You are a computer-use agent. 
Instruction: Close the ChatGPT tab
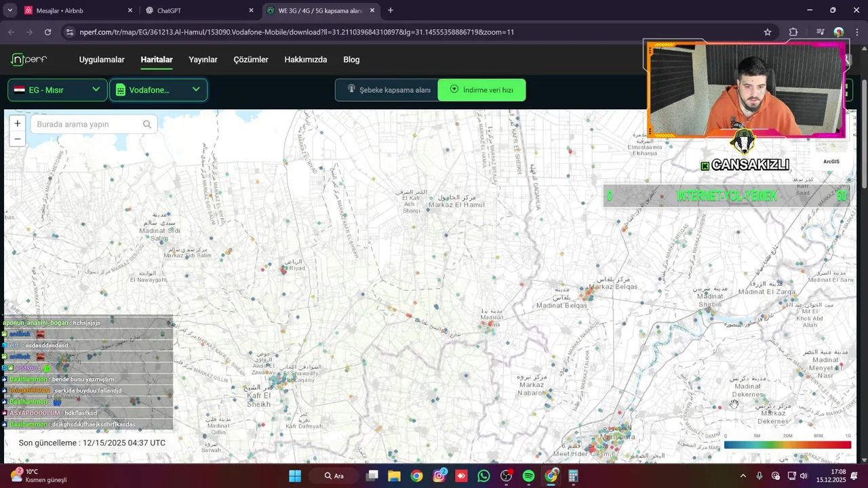pos(251,11)
